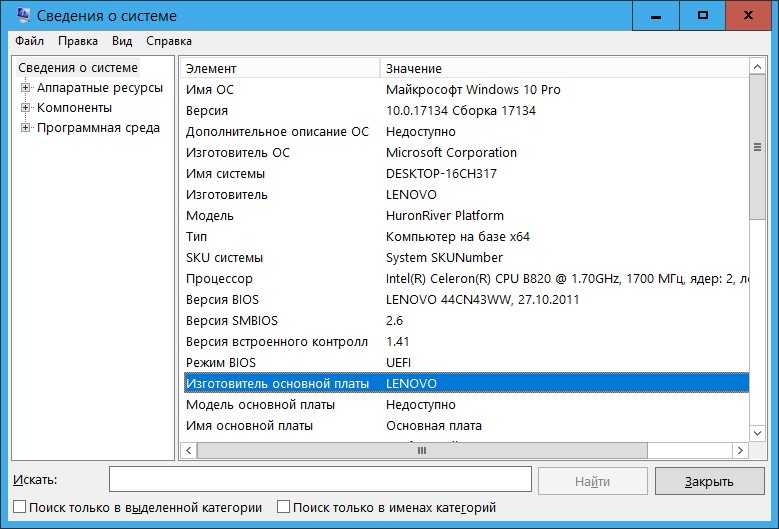779x529 pixels.
Task: Select the Имя ОС row
Action: coord(466,89)
